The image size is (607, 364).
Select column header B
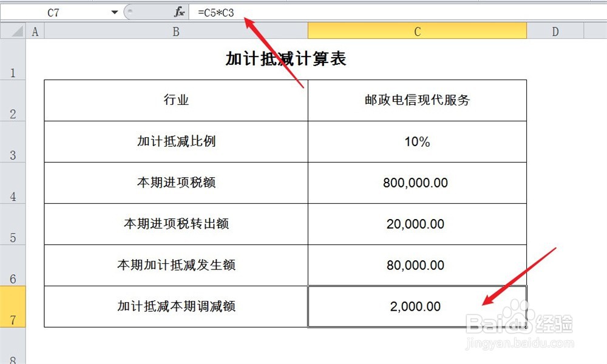coord(175,30)
